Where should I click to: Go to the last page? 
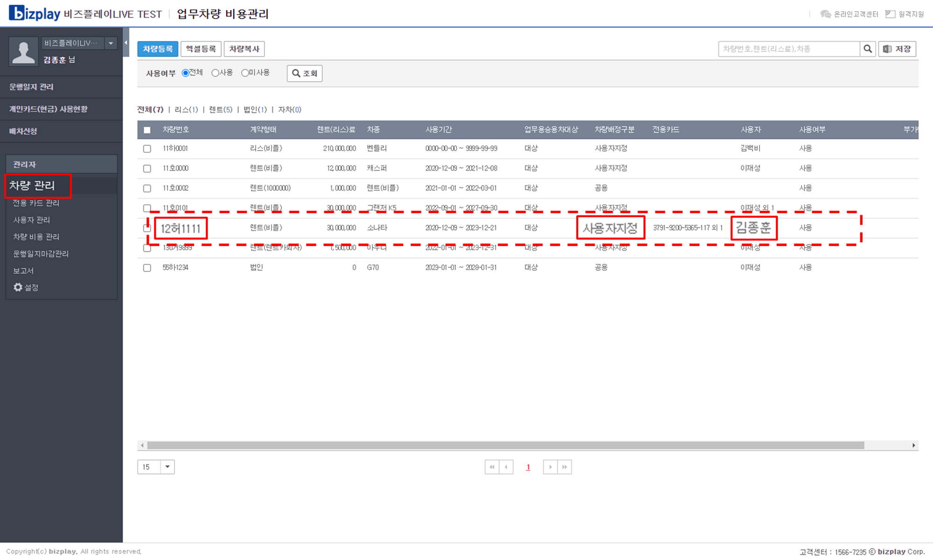(x=564, y=467)
